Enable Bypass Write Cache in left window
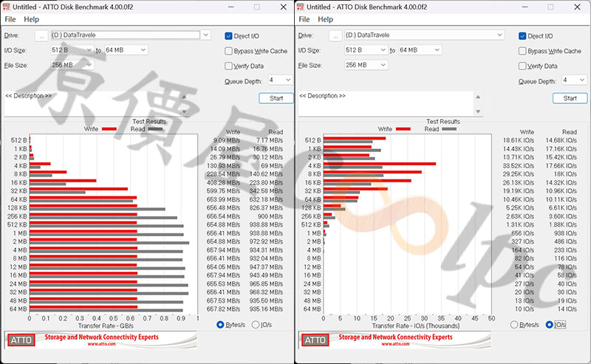Screen dimensions: 591x364 click(x=228, y=51)
